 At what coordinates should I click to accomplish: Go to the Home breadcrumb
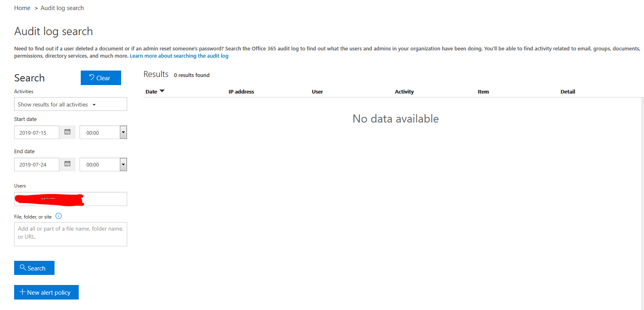click(x=22, y=8)
